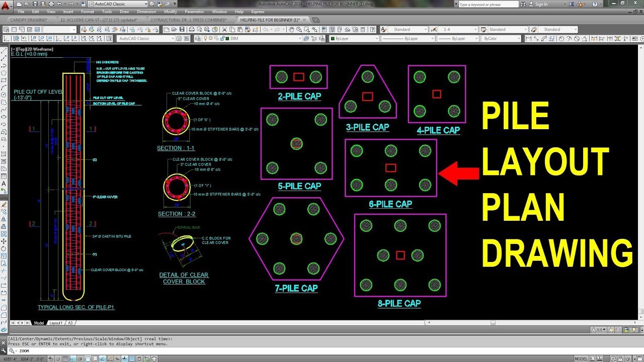Switch to CANOPY DRAWING file tab
Viewport: 644px width, 362px height.
click(x=29, y=20)
